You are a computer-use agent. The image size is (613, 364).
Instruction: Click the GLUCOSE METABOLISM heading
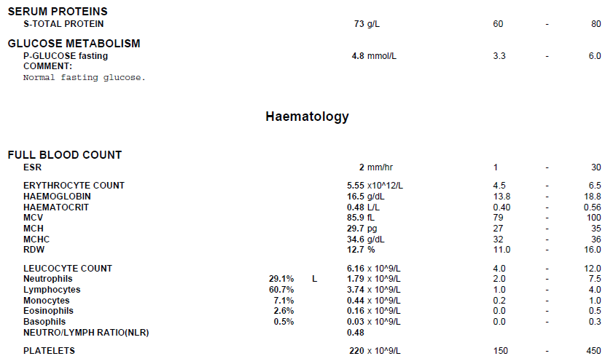[74, 44]
